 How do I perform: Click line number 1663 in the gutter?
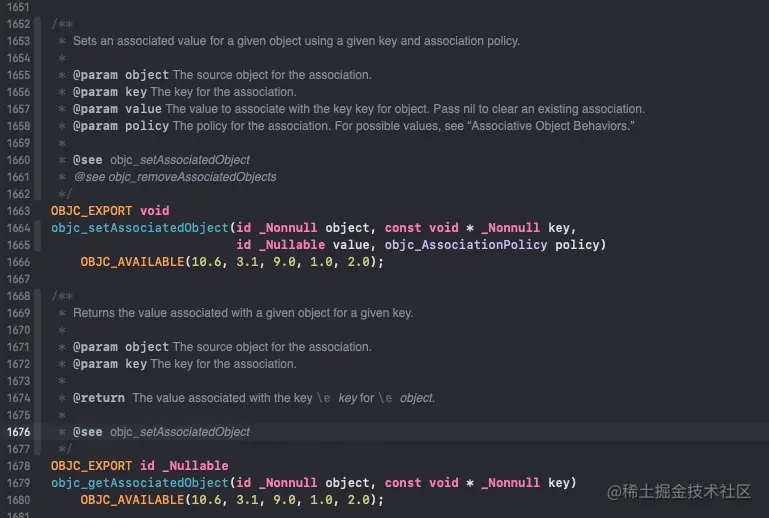(x=17, y=211)
